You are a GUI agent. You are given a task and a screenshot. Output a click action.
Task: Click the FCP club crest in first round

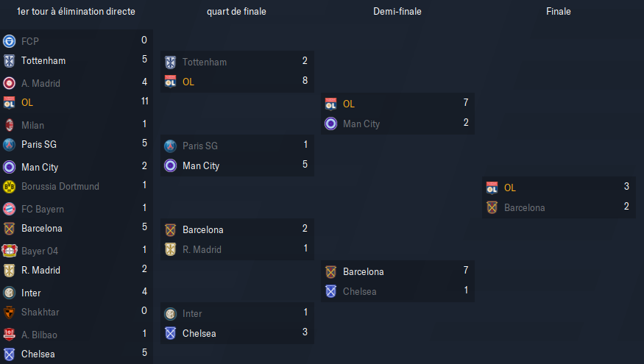9,41
